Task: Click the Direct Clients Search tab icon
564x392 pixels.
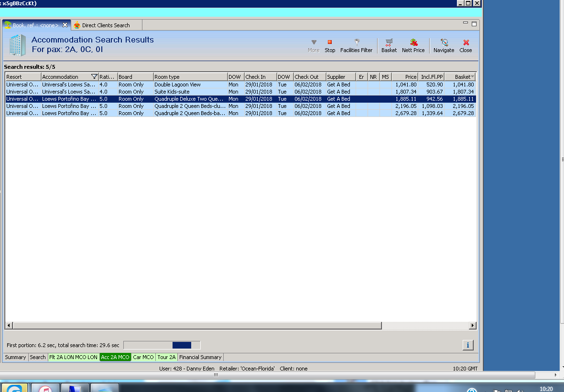Action: point(76,25)
